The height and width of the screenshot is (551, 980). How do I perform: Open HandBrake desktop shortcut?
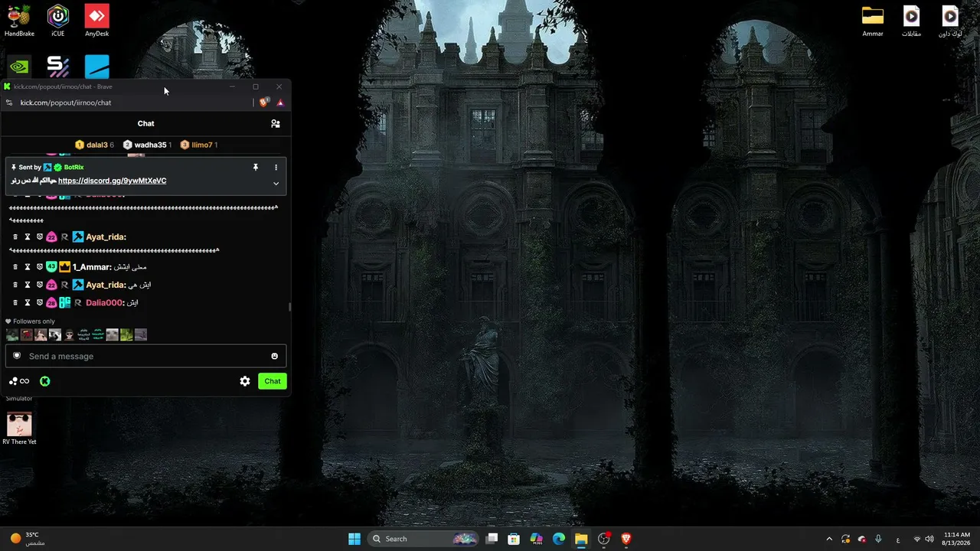point(19,21)
